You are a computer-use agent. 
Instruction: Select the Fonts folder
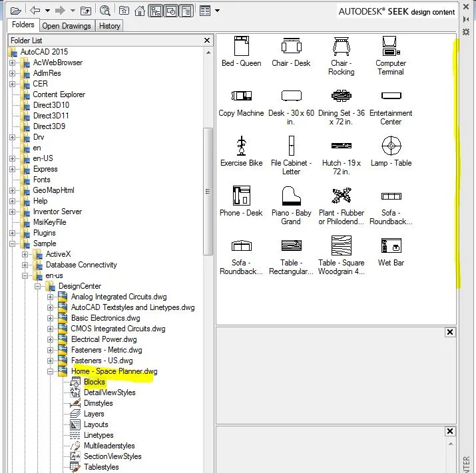pos(41,180)
